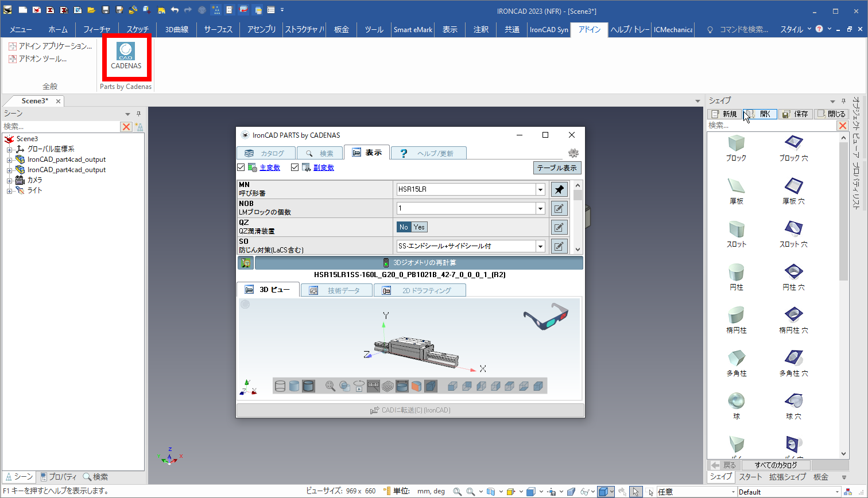Expand the ライト tree node

point(10,190)
